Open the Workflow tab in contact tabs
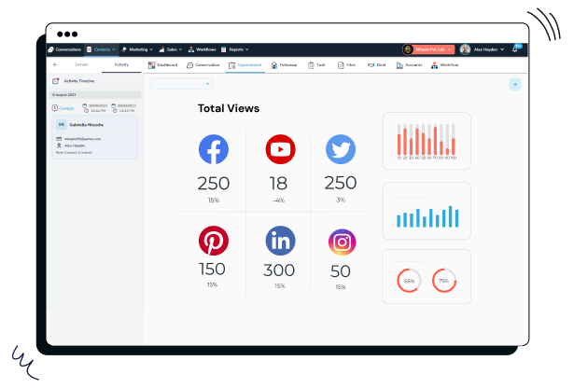This screenshot has height=388, width=588. coord(445,65)
